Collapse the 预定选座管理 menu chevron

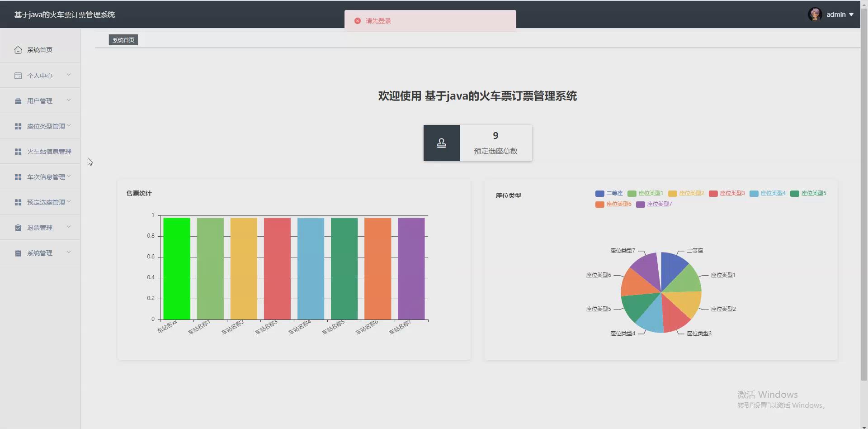69,202
